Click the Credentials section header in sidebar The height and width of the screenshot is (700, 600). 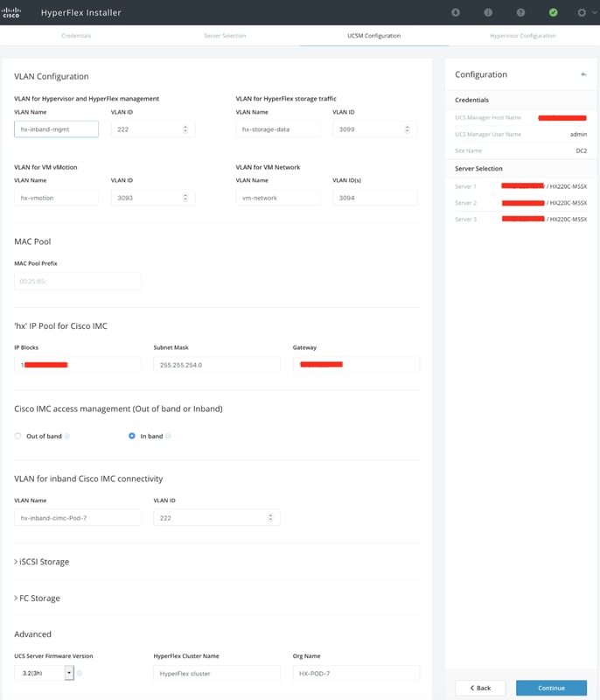coord(520,100)
